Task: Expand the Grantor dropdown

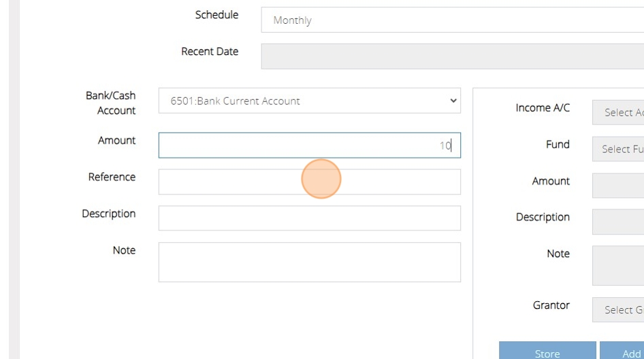Action: (x=618, y=309)
